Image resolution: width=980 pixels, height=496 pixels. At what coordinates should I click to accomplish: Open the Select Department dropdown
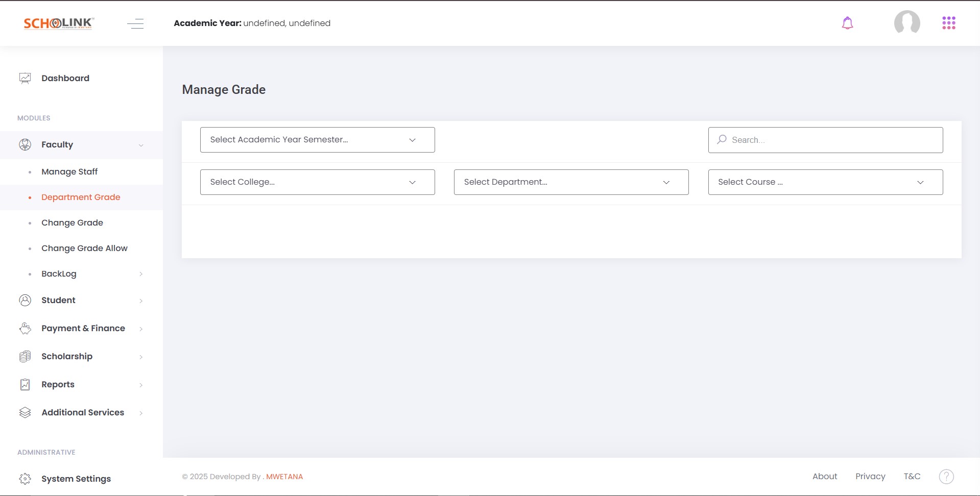(570, 182)
